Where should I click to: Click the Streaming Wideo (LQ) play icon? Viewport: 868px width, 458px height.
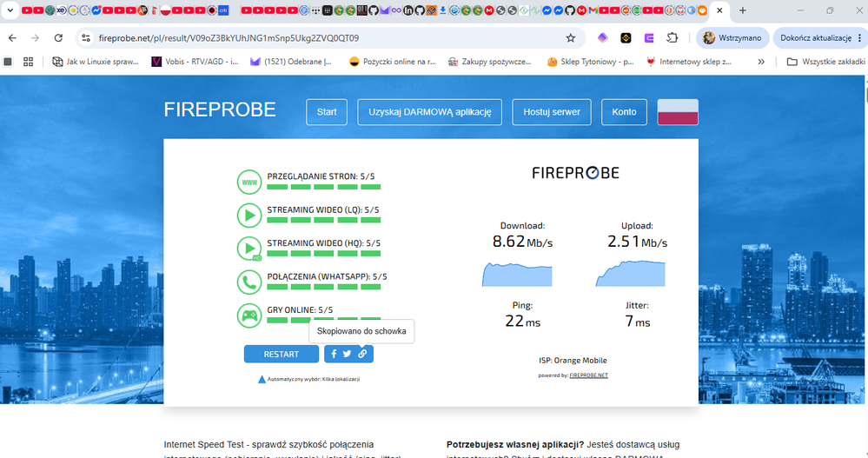249,216
